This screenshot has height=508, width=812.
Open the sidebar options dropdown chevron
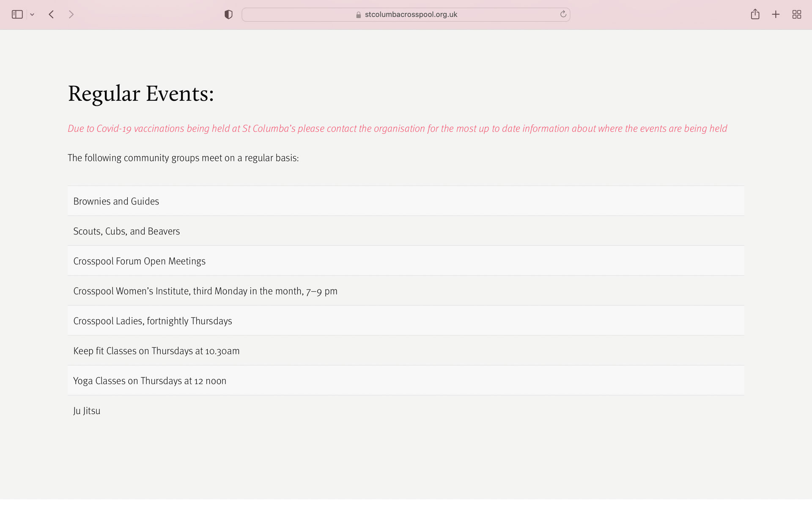pos(32,15)
